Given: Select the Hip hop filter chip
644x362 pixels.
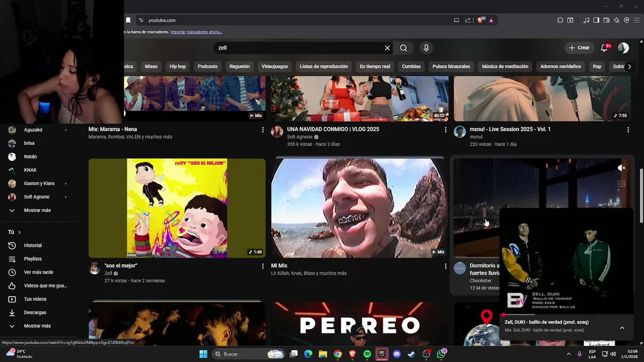Looking at the screenshot, I should [x=178, y=66].
